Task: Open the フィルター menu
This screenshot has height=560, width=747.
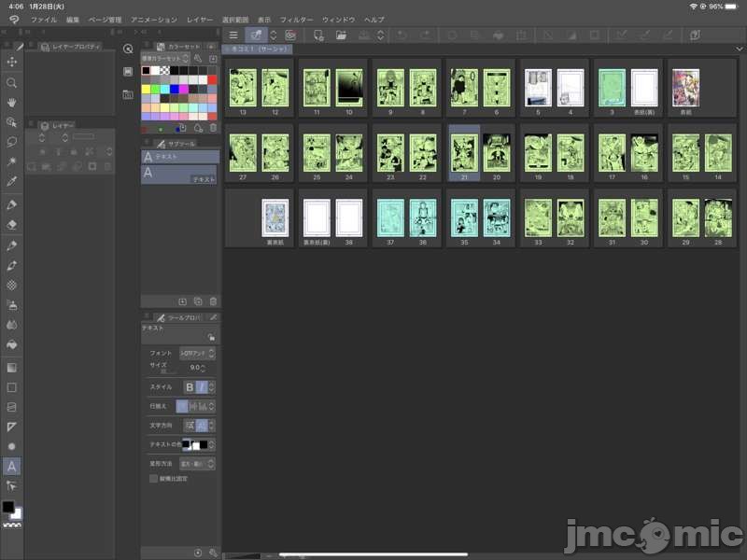Action: click(x=296, y=19)
